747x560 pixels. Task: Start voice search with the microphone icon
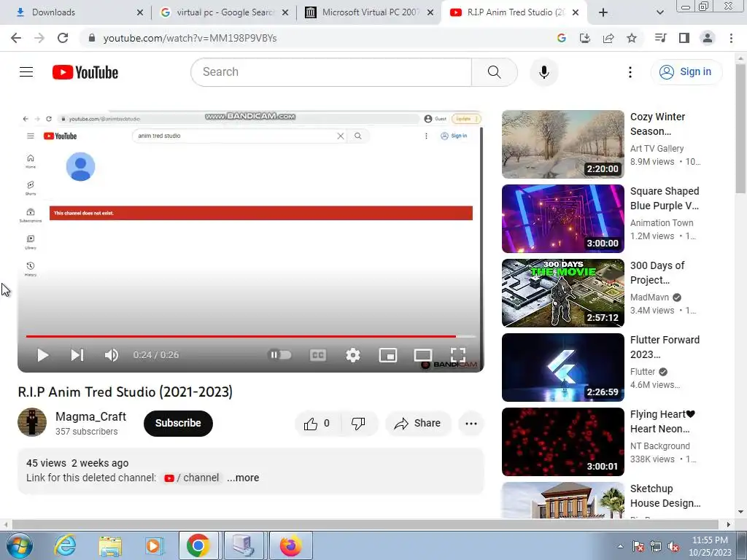pyautogui.click(x=543, y=72)
